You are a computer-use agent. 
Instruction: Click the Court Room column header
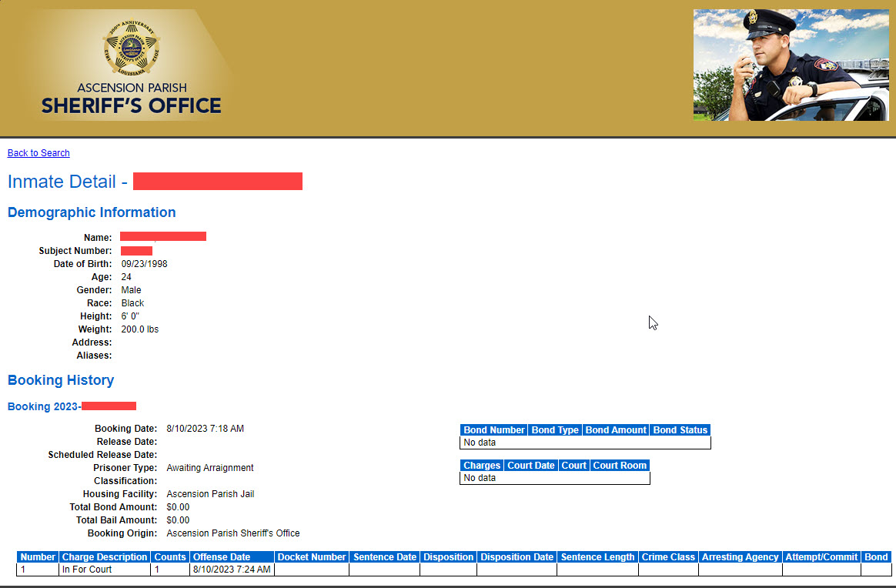620,466
